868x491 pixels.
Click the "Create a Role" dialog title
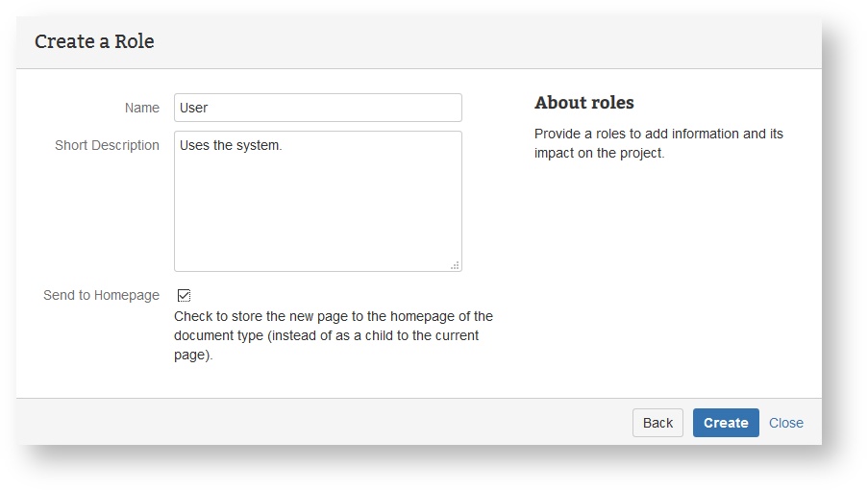94,41
